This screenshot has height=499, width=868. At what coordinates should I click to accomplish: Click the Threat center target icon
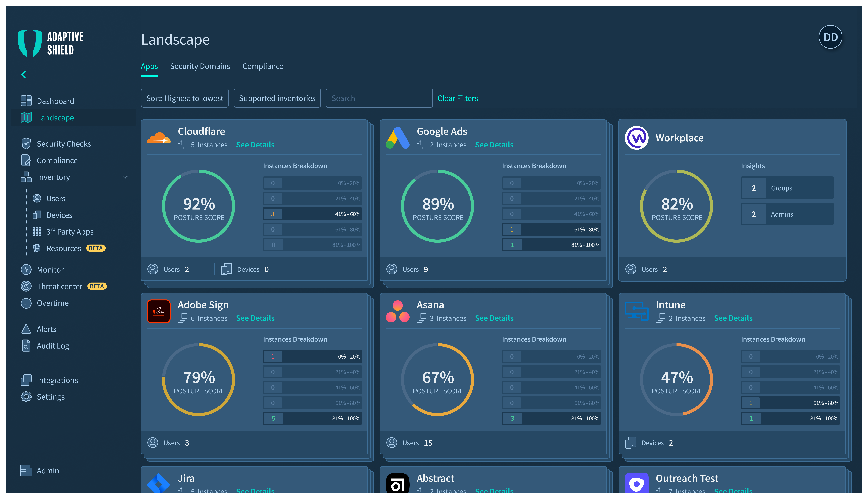click(x=26, y=286)
